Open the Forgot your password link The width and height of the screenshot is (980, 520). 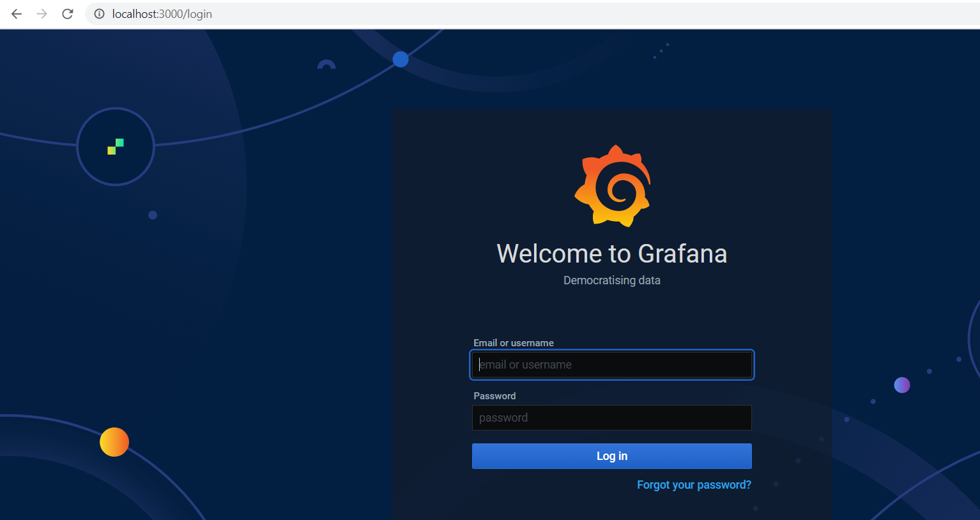pyautogui.click(x=694, y=484)
